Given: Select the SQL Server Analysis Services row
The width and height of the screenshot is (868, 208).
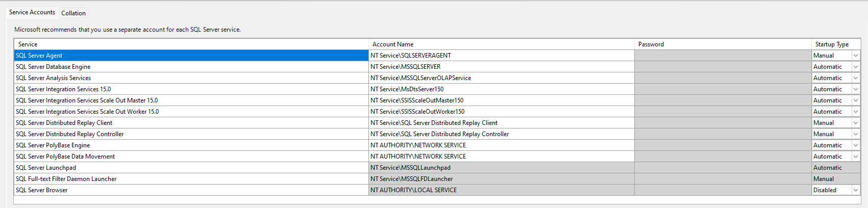Looking at the screenshot, I should click(x=191, y=78).
